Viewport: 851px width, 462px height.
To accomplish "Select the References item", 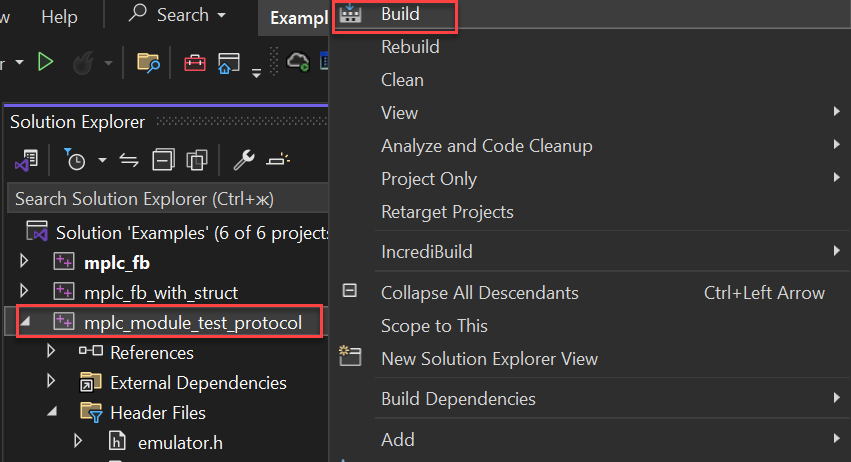I will pos(152,353).
